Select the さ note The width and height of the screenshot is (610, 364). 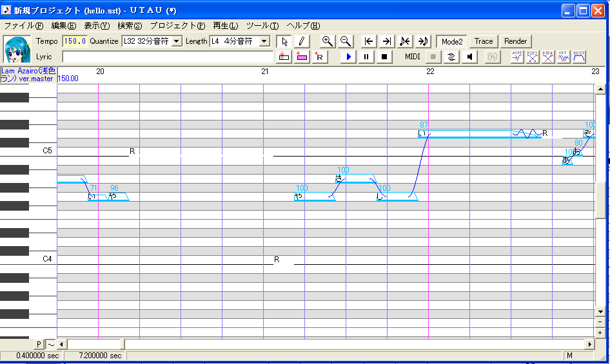355,178
